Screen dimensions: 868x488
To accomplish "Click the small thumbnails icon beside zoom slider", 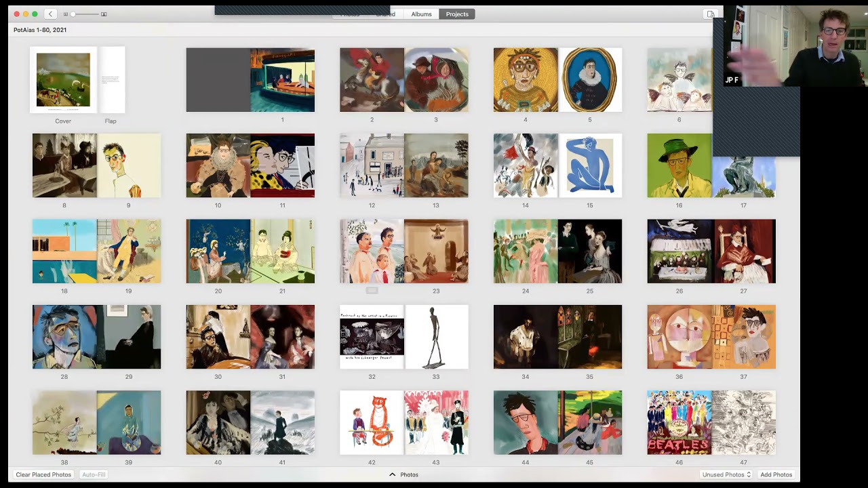I will [66, 14].
